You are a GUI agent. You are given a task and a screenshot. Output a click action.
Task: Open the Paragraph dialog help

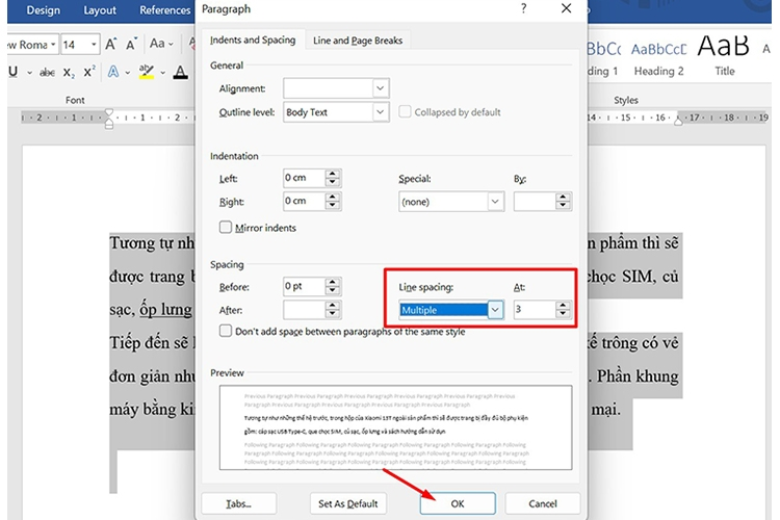(523, 8)
